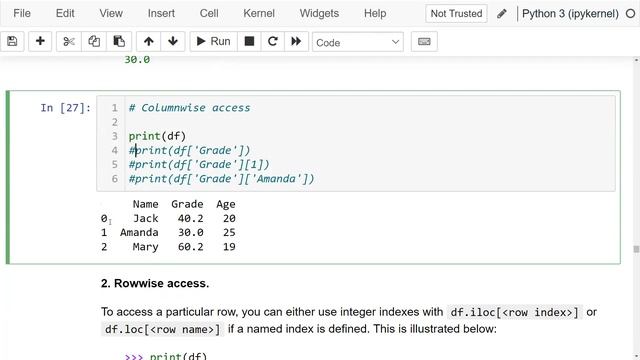The height and width of the screenshot is (360, 640).
Task: Click grade value 40.2 in output
Action: pyautogui.click(x=190, y=218)
